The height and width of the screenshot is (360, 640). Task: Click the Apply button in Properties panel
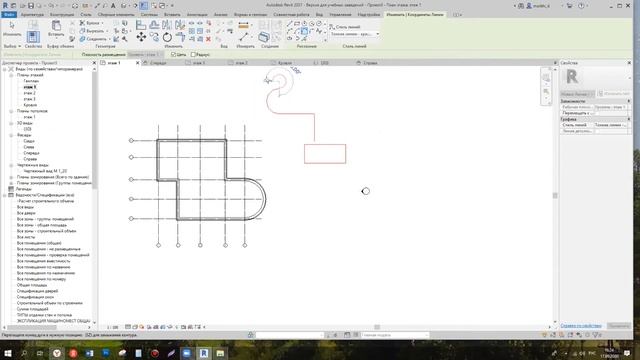619,326
